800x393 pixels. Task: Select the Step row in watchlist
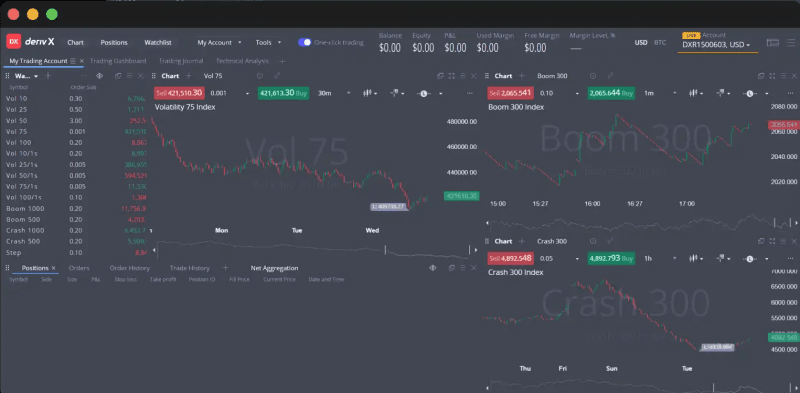pyautogui.click(x=76, y=253)
